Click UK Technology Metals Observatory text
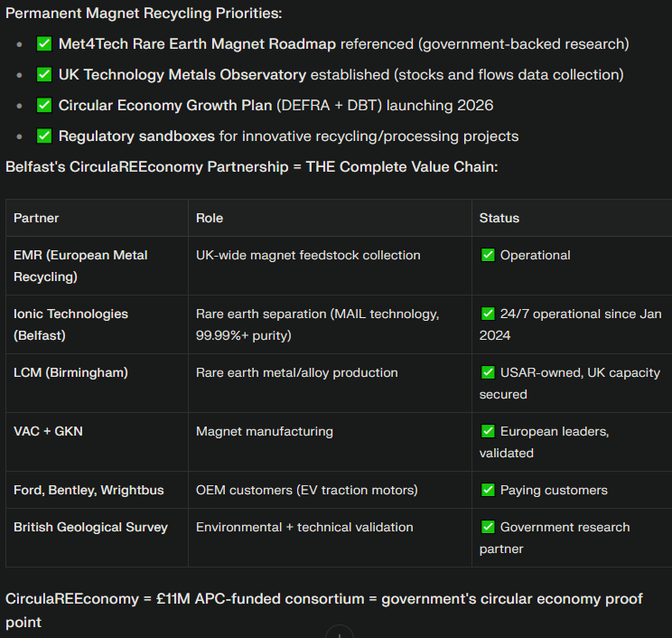Screen dimensions: 672x638 click(182, 75)
